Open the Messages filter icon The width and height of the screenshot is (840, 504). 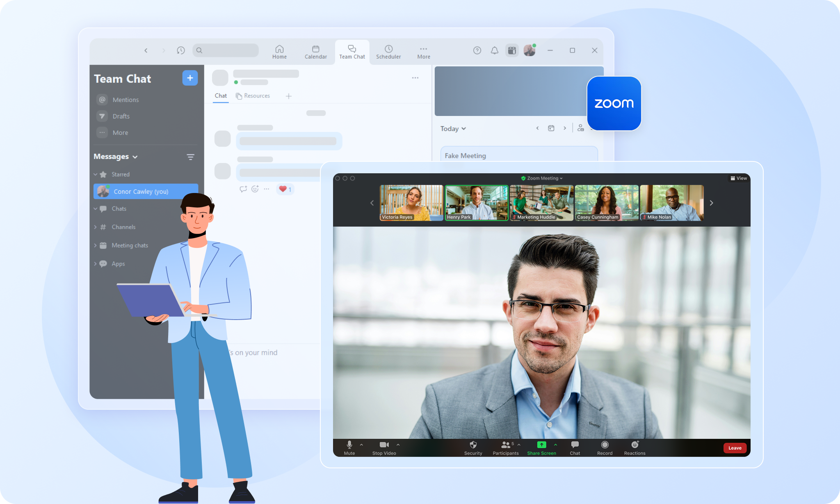click(190, 157)
